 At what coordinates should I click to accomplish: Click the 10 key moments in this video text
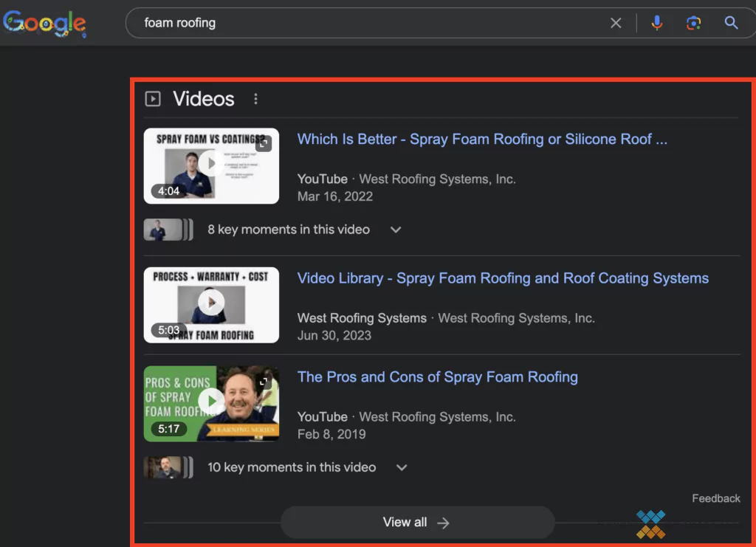(x=291, y=467)
